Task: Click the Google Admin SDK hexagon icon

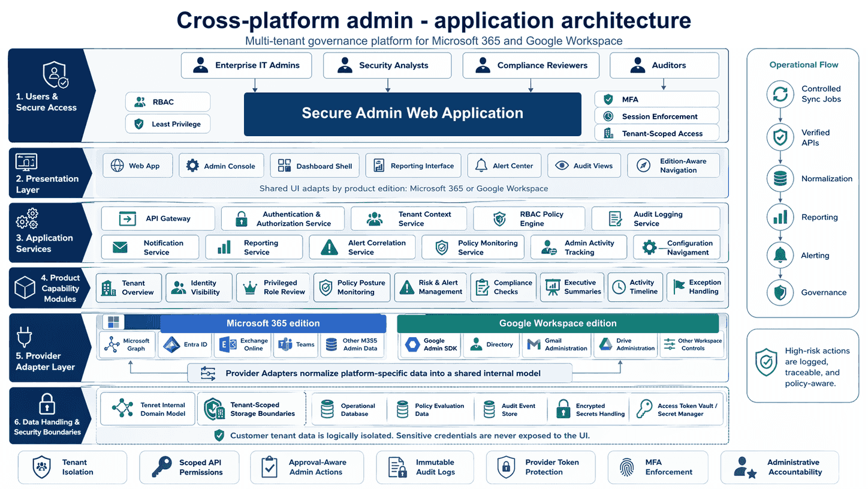Action: coord(412,344)
